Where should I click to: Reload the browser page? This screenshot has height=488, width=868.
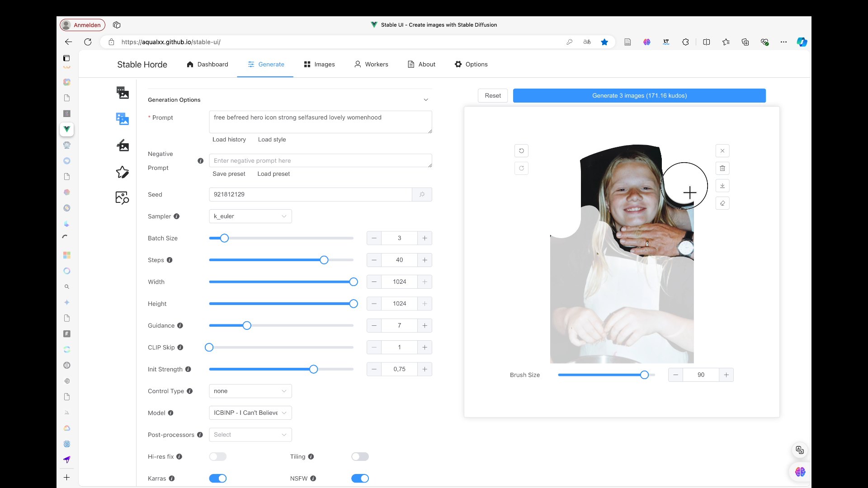click(88, 42)
